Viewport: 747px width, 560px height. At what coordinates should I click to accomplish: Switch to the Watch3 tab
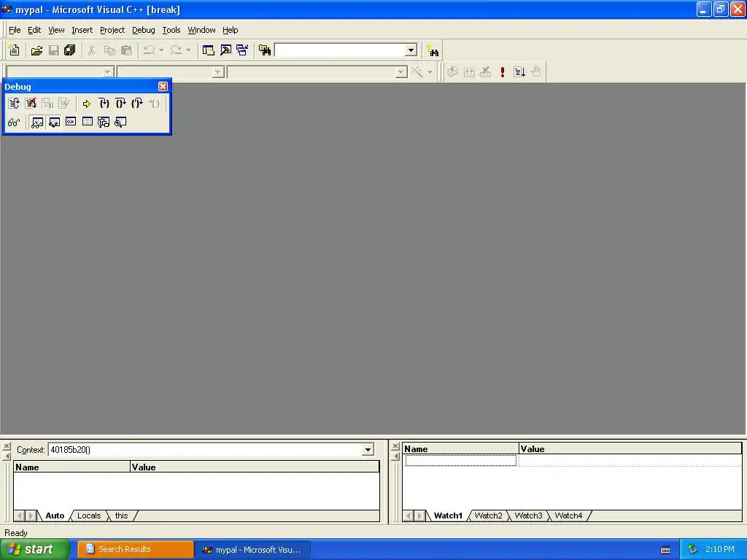(x=528, y=516)
